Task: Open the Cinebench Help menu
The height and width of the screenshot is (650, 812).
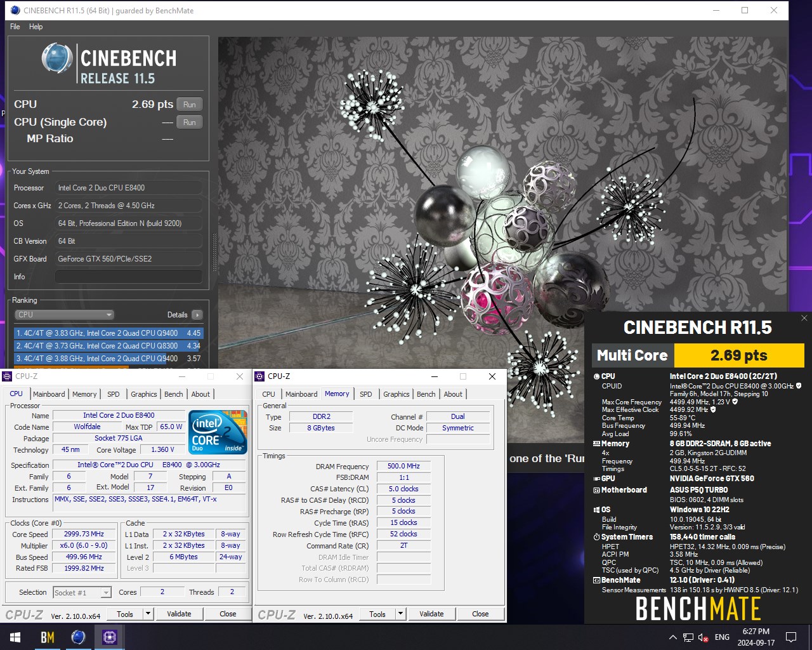Action: click(x=36, y=27)
